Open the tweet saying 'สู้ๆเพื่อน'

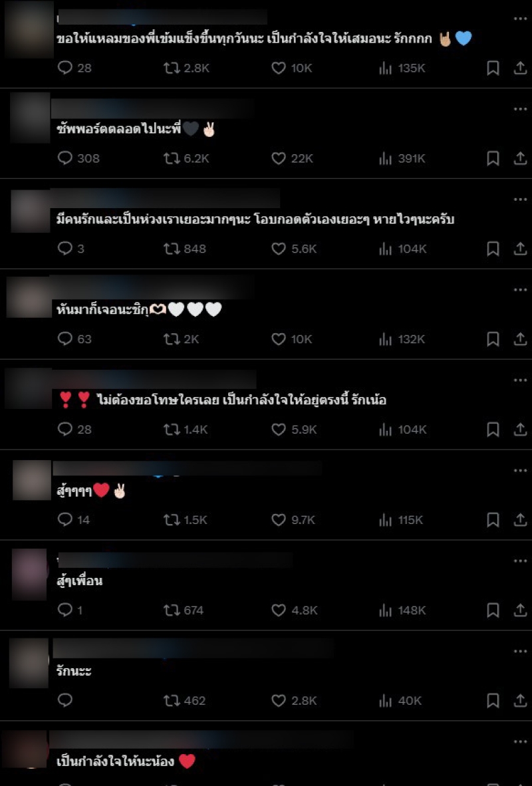pos(80,581)
